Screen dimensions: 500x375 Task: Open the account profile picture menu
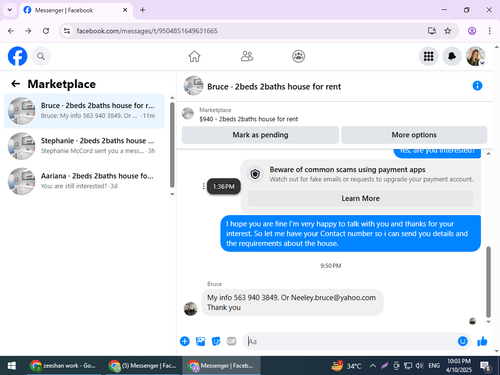476,56
